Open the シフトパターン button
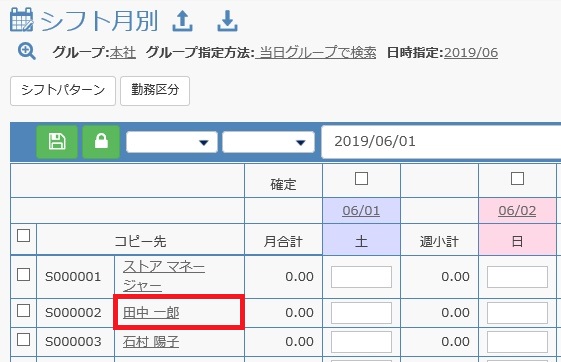 coord(63,91)
